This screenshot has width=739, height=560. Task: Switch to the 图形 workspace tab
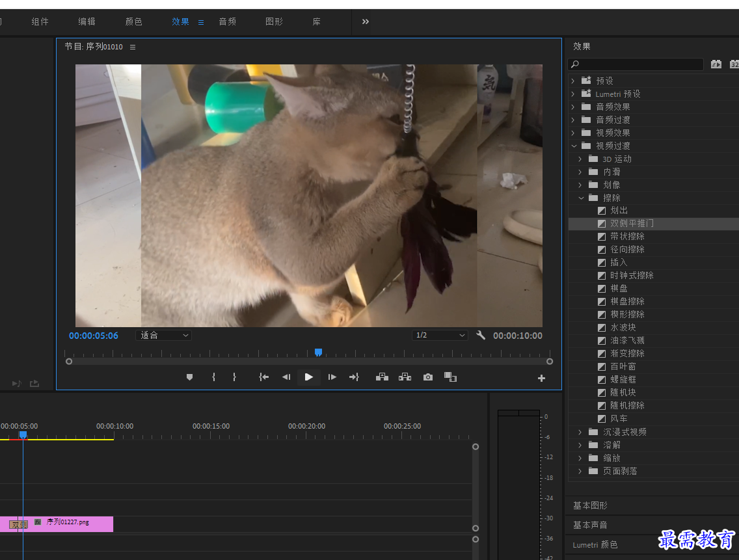coord(274,21)
